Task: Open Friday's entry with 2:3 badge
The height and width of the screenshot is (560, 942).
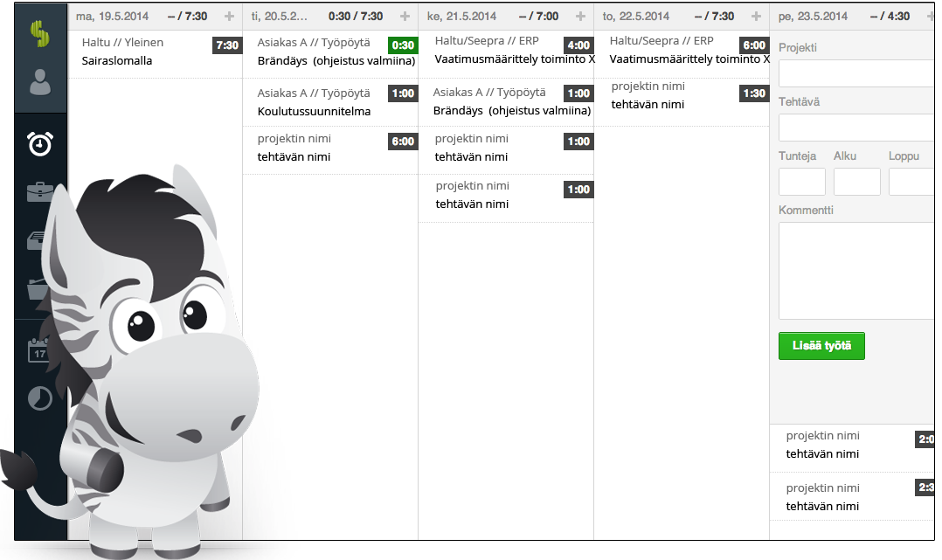Action: [853, 496]
